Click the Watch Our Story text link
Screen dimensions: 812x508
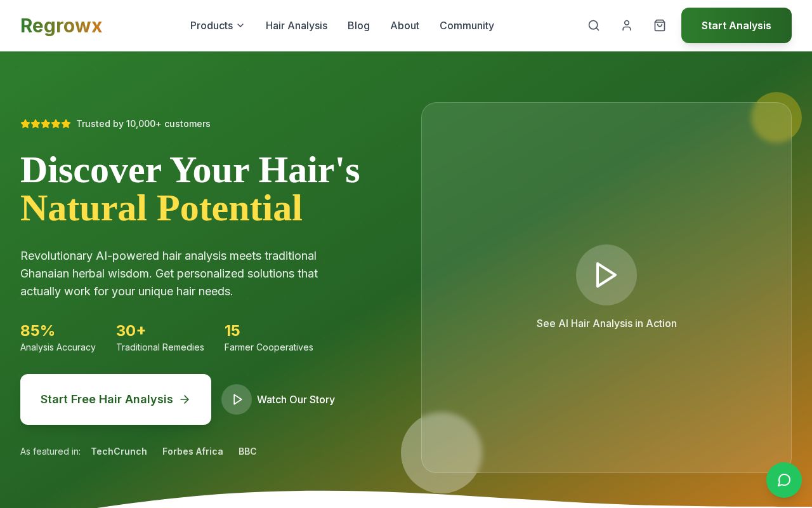[296, 399]
